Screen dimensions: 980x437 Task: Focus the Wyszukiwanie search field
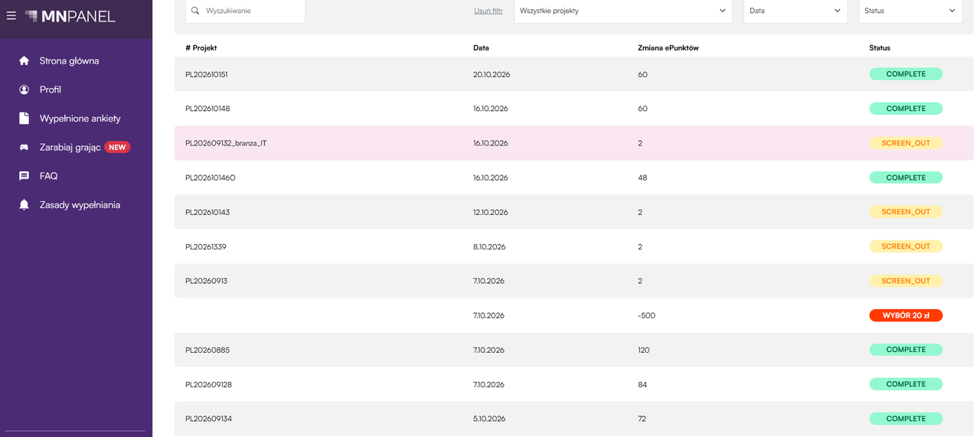coord(245,11)
